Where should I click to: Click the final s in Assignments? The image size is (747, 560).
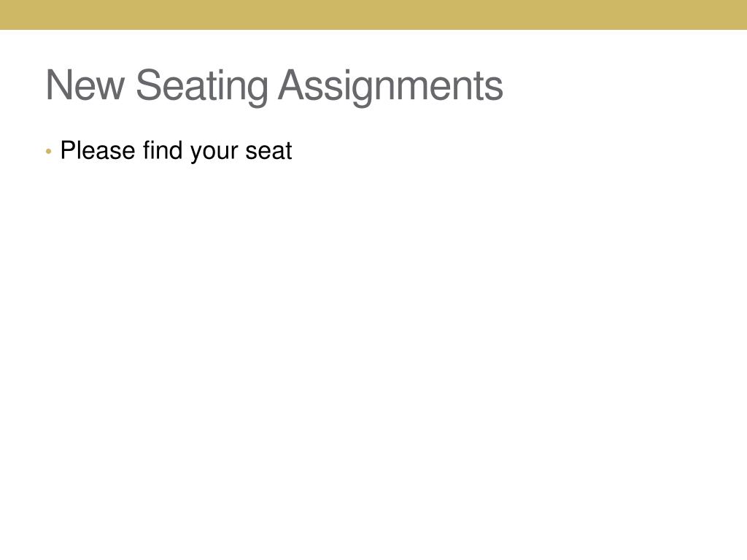click(495, 90)
